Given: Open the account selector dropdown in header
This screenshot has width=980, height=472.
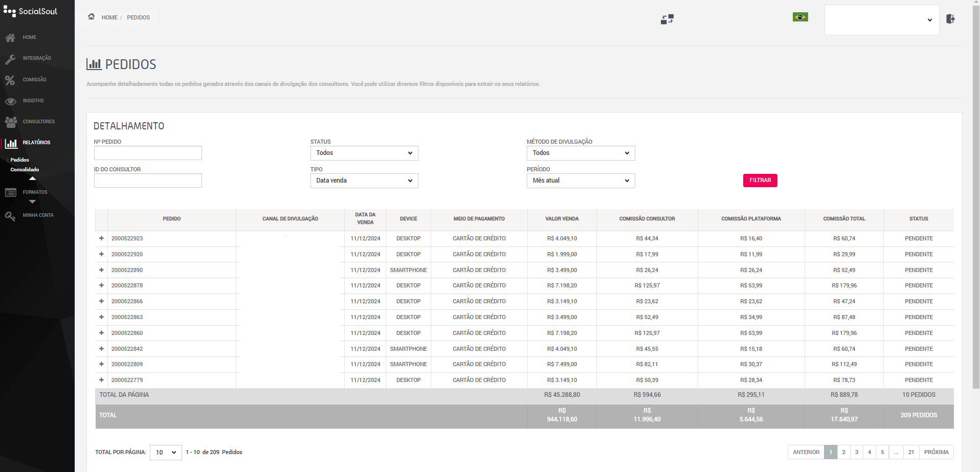Looking at the screenshot, I should pos(882,20).
